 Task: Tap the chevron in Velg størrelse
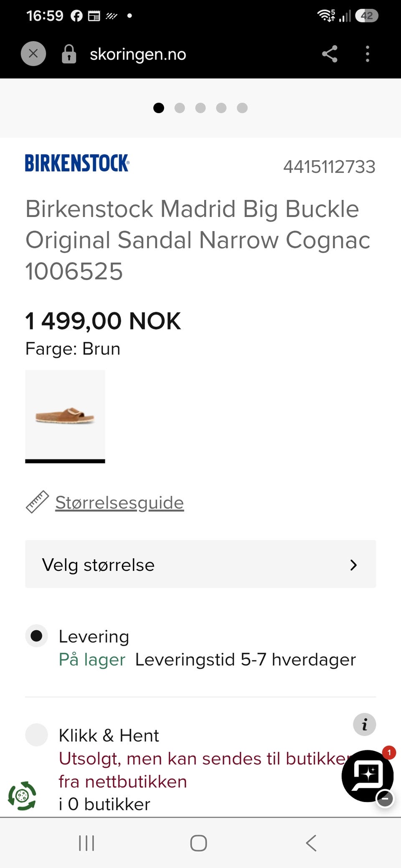pyautogui.click(x=353, y=565)
